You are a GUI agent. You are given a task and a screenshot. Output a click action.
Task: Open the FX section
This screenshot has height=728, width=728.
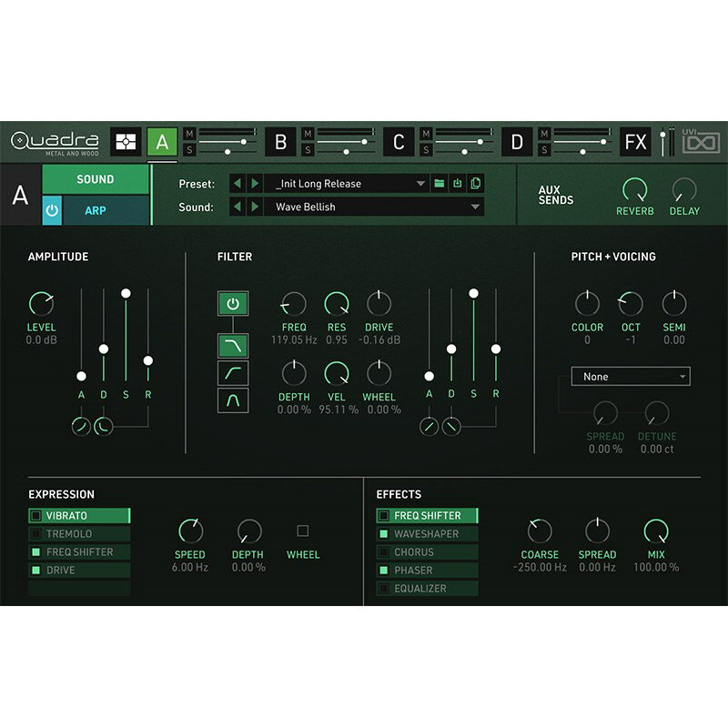(635, 142)
